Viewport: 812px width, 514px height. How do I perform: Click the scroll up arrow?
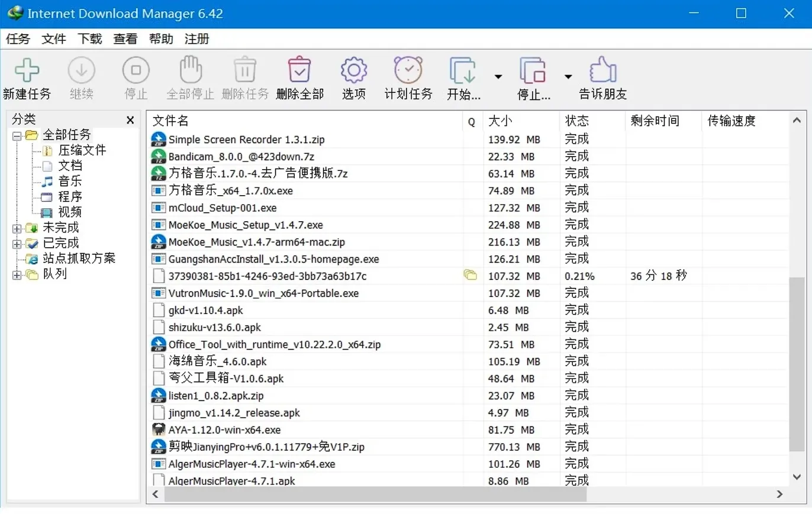[797, 121]
